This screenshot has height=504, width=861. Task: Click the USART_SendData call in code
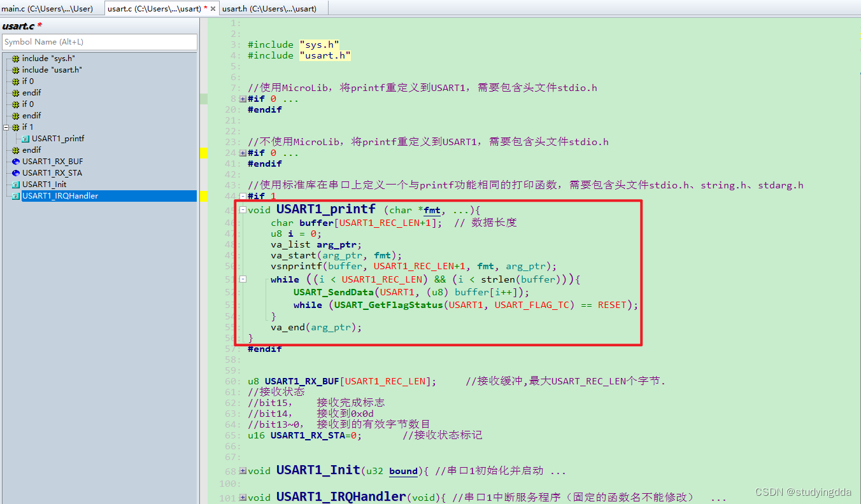coord(334,292)
